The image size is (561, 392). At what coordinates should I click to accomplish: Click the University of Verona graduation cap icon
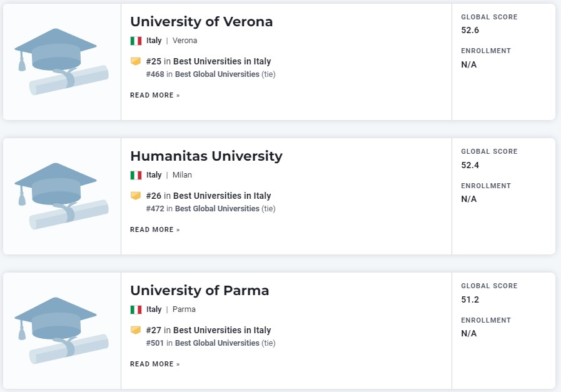tap(61, 61)
